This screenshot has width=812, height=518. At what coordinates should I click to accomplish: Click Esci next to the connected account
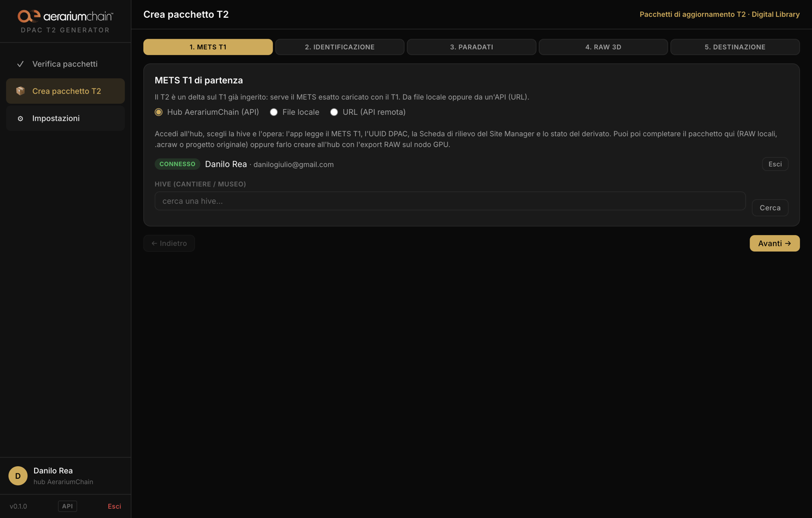click(775, 164)
